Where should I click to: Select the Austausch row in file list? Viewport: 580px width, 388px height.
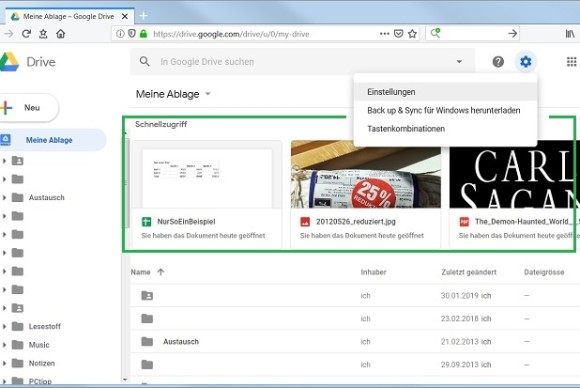tap(355, 341)
